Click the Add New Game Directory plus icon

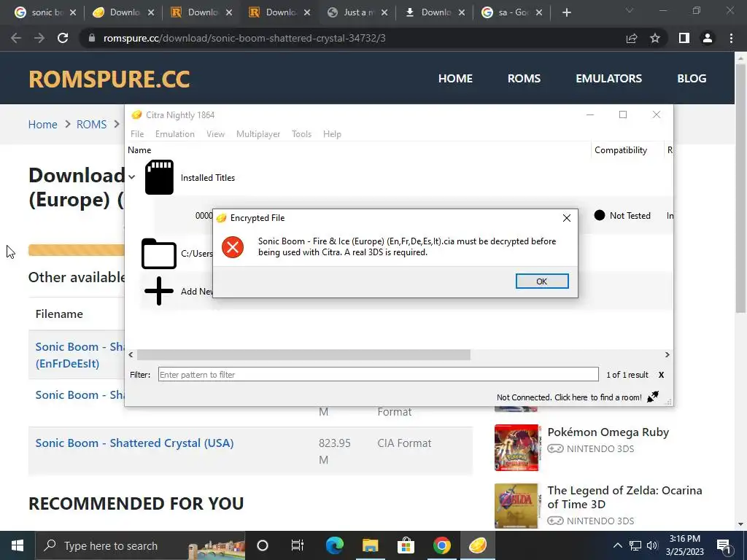[158, 291]
